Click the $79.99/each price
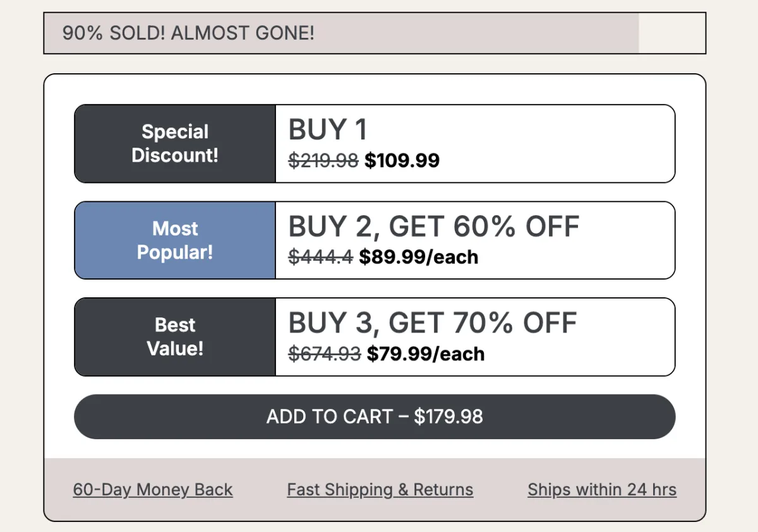The height and width of the screenshot is (532, 758). click(425, 353)
